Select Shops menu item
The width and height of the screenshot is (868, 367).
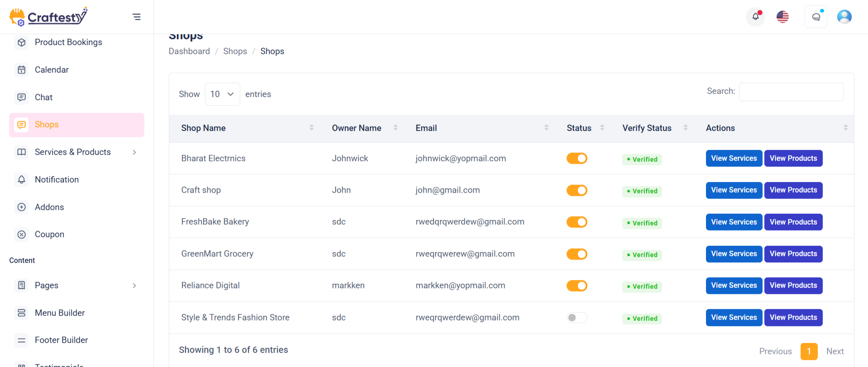pos(76,125)
